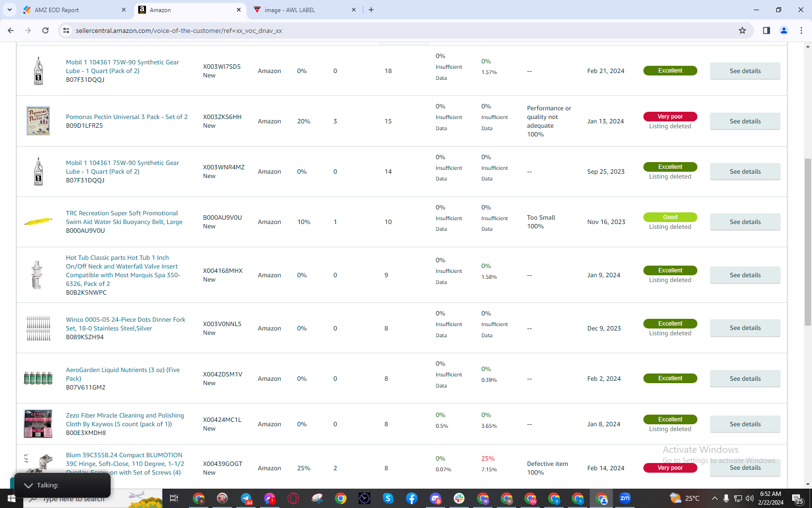The image size is (812, 508).
Task: See details for Zezo Fiber Miracle Cloth
Action: (745, 424)
